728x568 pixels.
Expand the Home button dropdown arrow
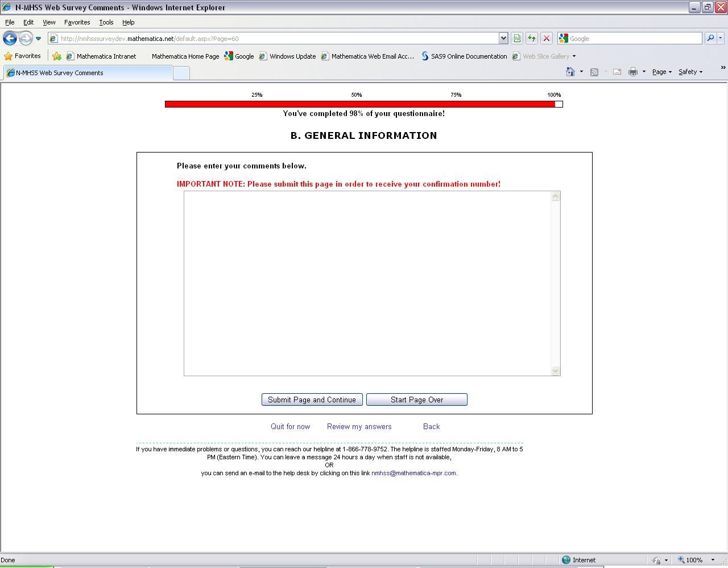(581, 72)
